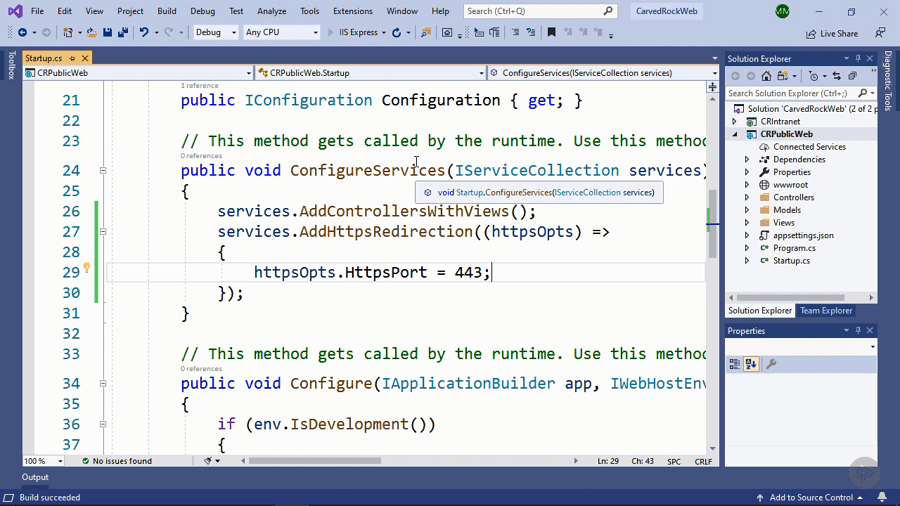Select Program.cs in Solution Explorer
The width and height of the screenshot is (900, 506).
[x=794, y=248]
